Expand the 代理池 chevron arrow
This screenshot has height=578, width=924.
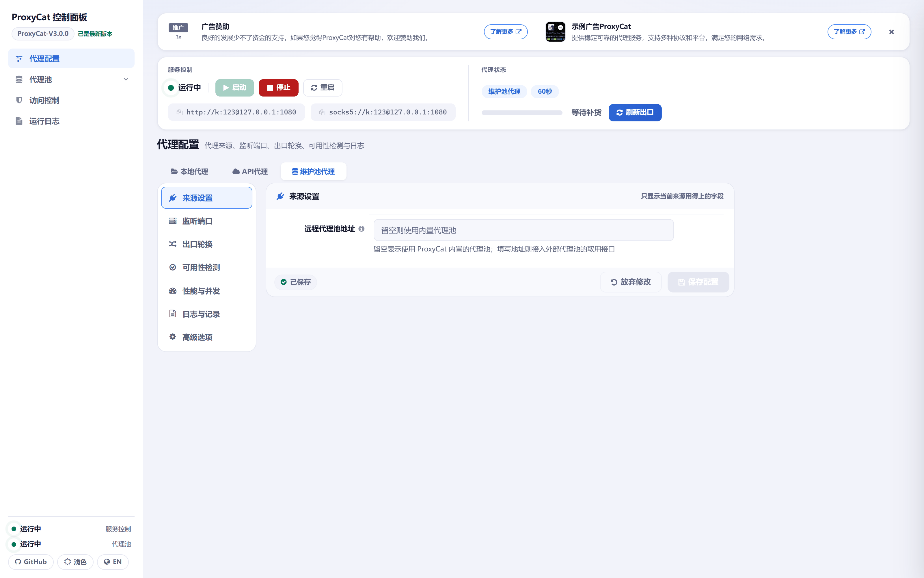pyautogui.click(x=126, y=79)
